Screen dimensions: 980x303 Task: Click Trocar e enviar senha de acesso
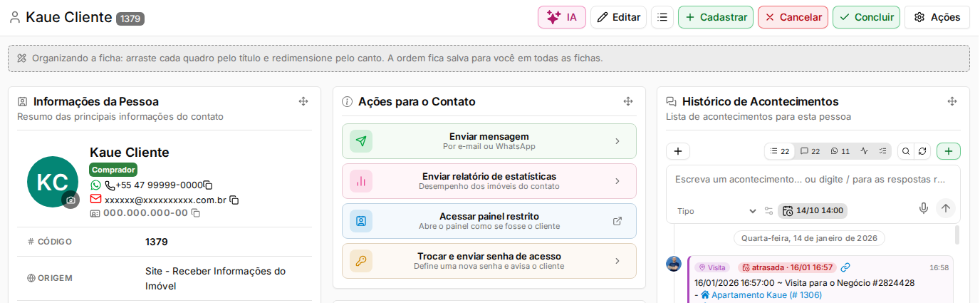489,261
